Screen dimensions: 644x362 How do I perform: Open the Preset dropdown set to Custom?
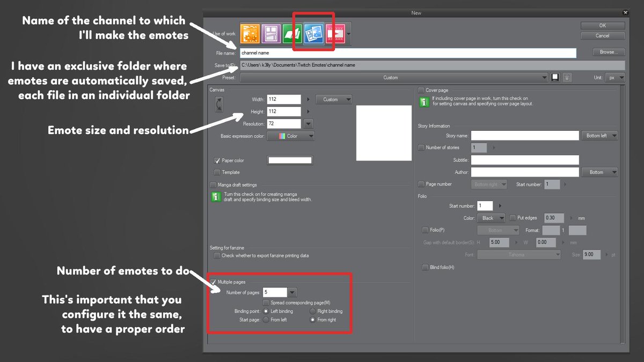393,77
